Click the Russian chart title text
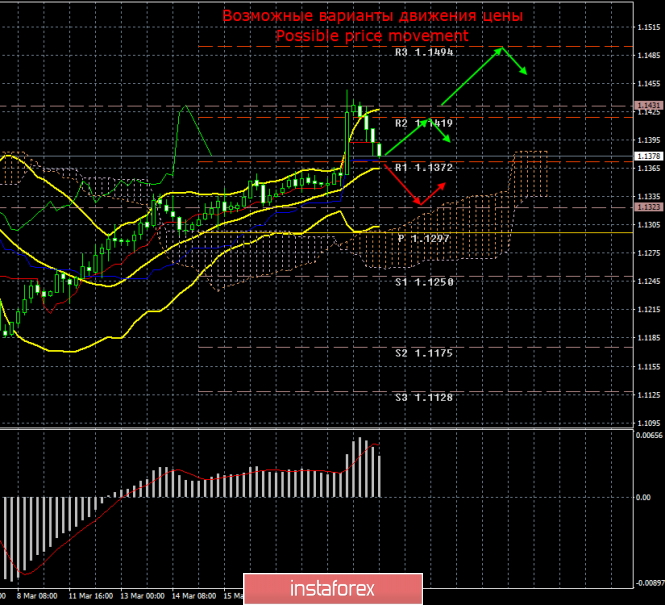Image resolution: width=665 pixels, height=605 pixels. (372, 16)
